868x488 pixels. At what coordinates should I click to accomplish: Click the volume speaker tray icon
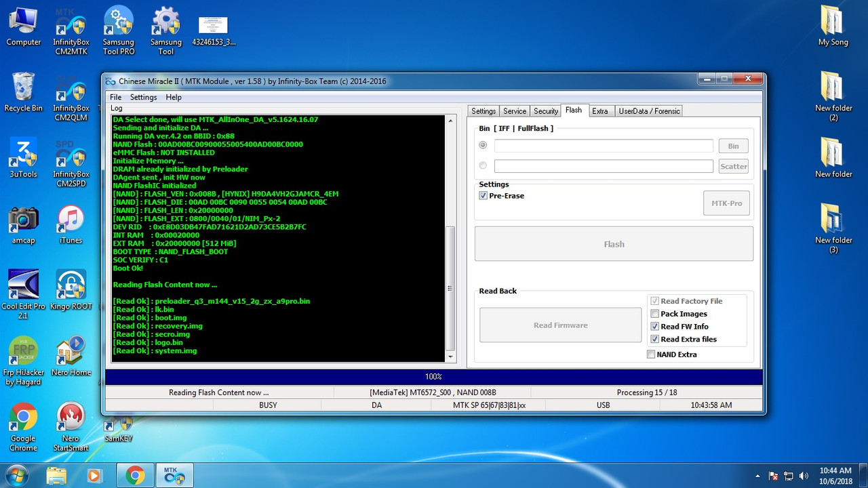[x=804, y=476]
